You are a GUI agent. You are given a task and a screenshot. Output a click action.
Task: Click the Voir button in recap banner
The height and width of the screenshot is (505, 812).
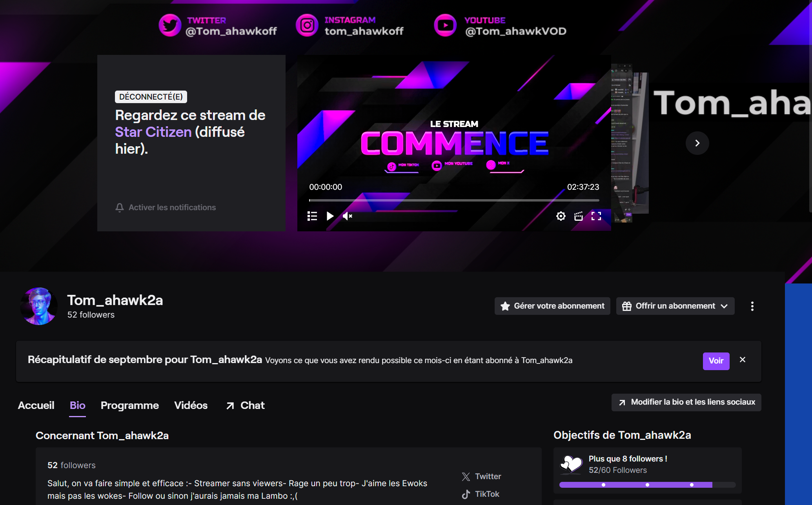pyautogui.click(x=716, y=361)
